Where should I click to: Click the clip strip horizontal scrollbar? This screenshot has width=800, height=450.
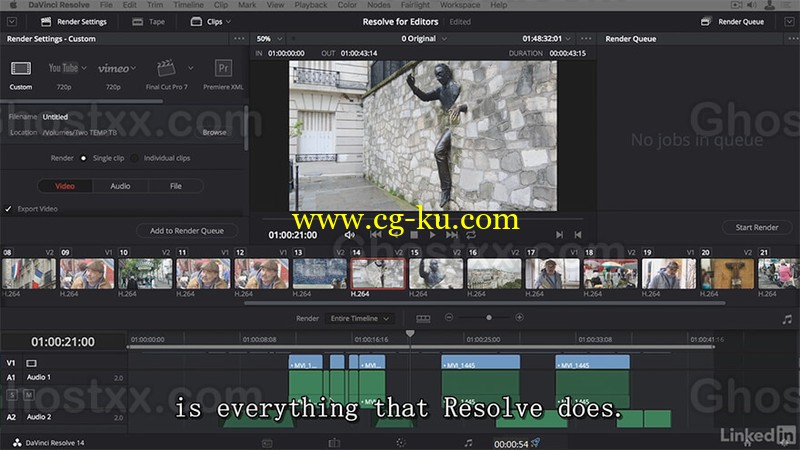[x=485, y=303]
